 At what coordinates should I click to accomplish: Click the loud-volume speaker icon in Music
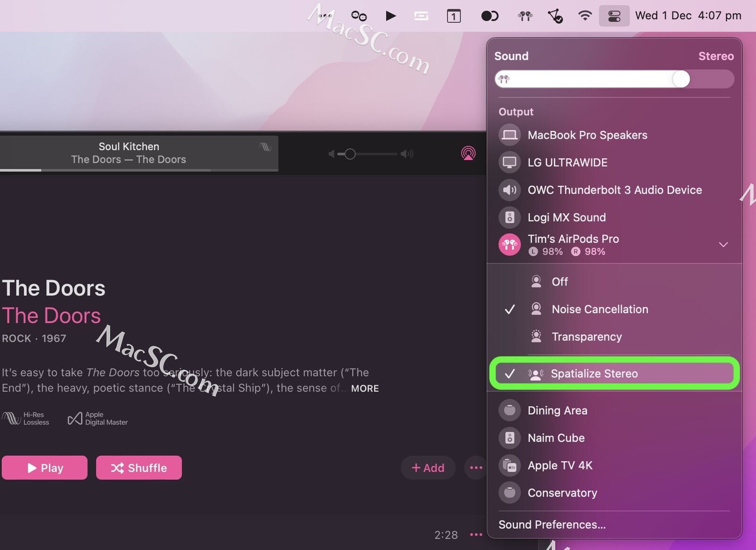(407, 154)
